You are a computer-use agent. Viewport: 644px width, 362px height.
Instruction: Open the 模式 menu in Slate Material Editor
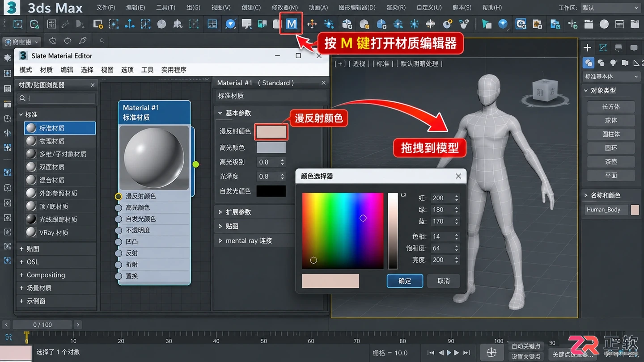coord(26,70)
